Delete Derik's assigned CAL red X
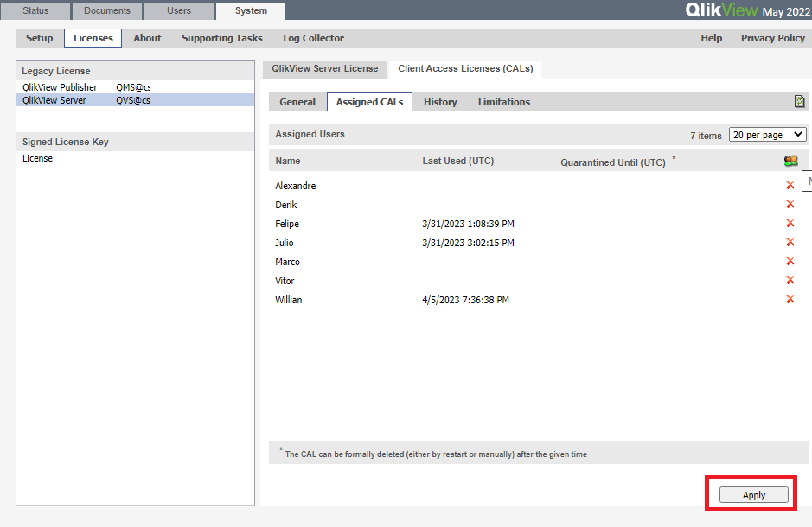The height and width of the screenshot is (527, 812). tap(790, 204)
